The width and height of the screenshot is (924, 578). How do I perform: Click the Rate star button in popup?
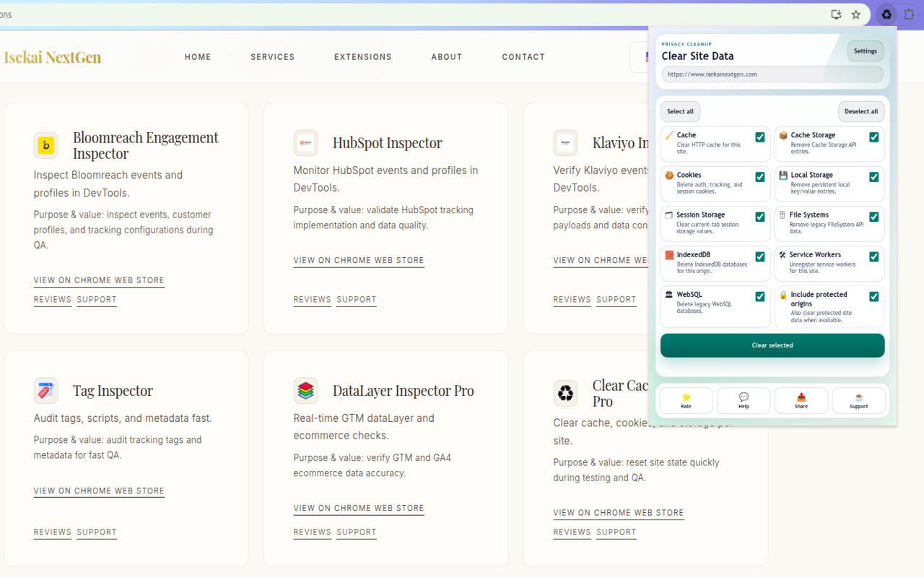click(686, 400)
